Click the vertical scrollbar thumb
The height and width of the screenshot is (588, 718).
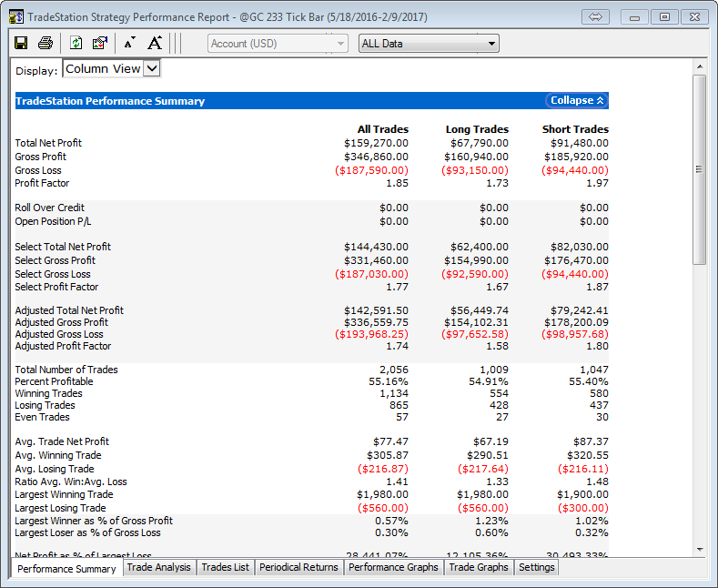(x=699, y=169)
